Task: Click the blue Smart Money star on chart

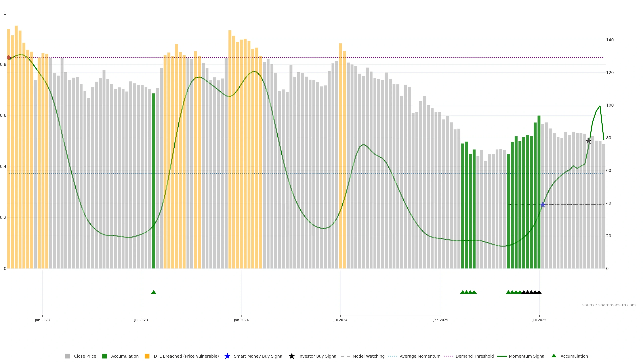Action: point(543,205)
